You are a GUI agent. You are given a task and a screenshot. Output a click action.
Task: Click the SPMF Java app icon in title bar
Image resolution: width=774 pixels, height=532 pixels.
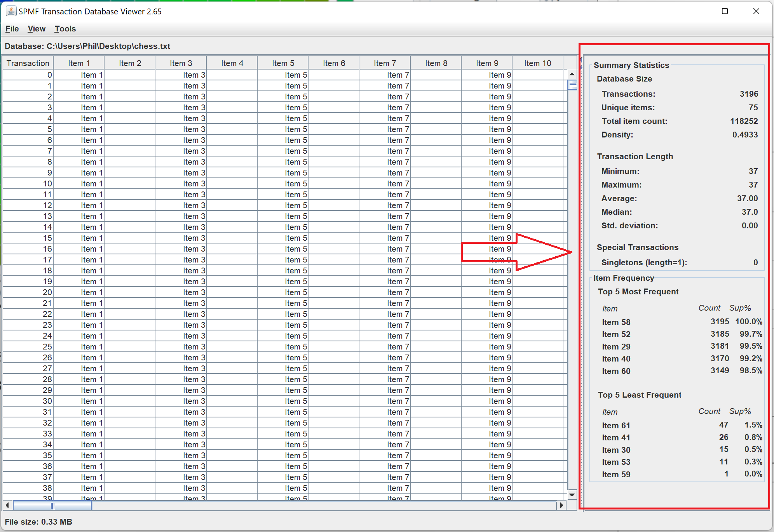11,11
